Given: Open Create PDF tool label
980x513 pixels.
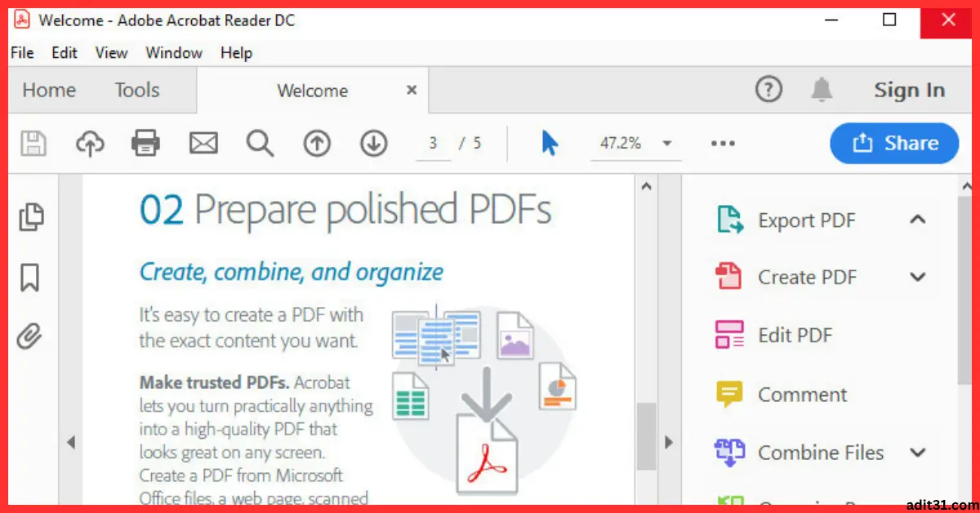Looking at the screenshot, I should [x=807, y=278].
